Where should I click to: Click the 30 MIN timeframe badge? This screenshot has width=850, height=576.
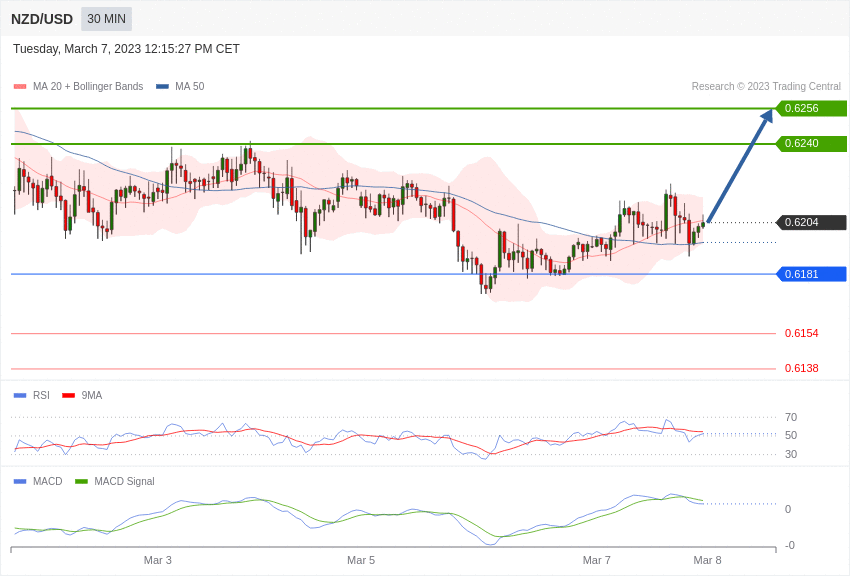pos(106,19)
